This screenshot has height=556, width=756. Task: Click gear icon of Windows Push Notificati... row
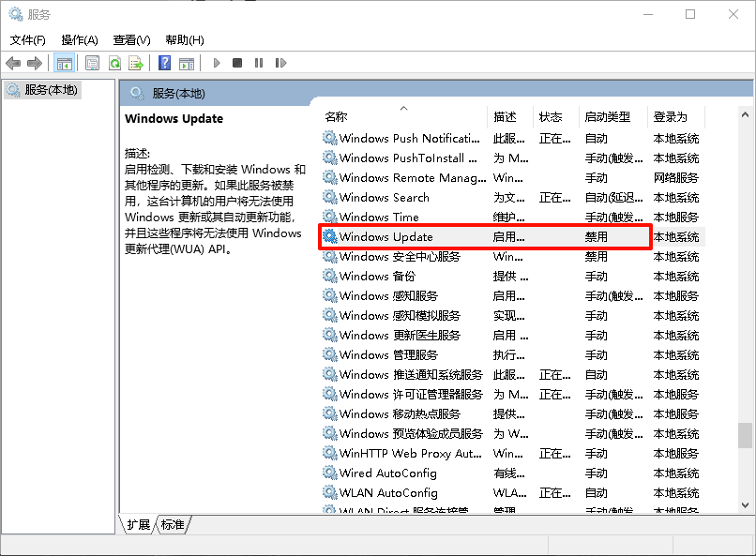[x=330, y=138]
